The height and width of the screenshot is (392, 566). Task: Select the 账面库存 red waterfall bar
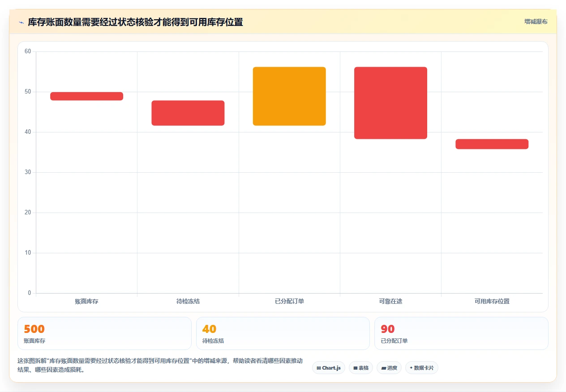click(86, 96)
